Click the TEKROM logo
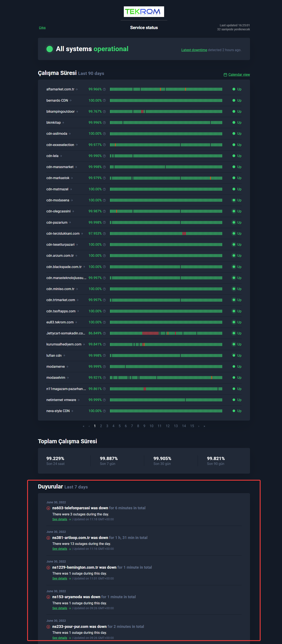Screen dimensions: 282x644 144,11
